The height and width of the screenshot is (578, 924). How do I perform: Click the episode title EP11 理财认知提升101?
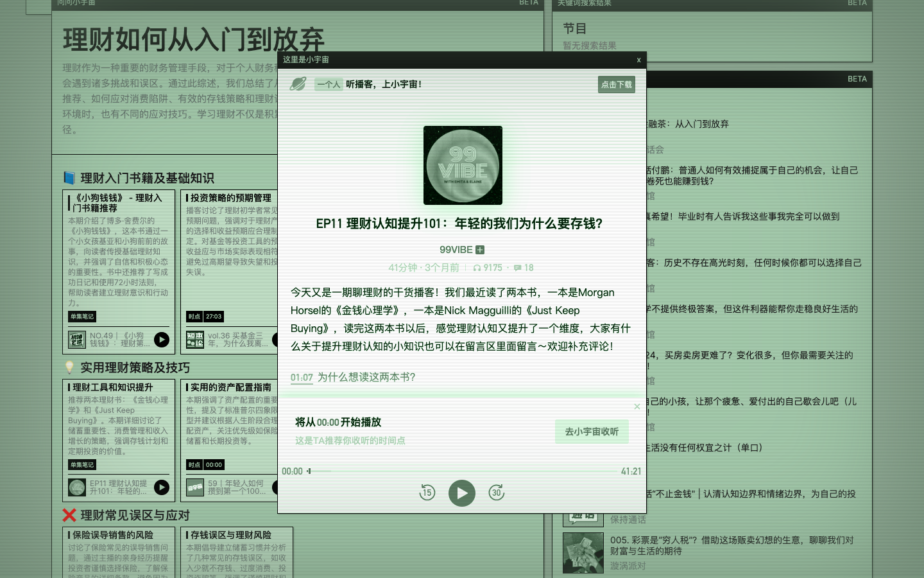459,223
